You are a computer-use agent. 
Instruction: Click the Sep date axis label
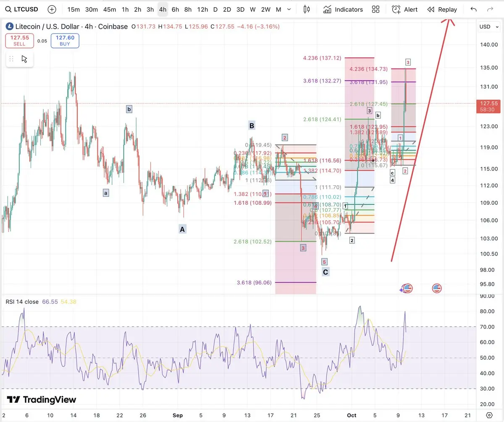(178, 415)
